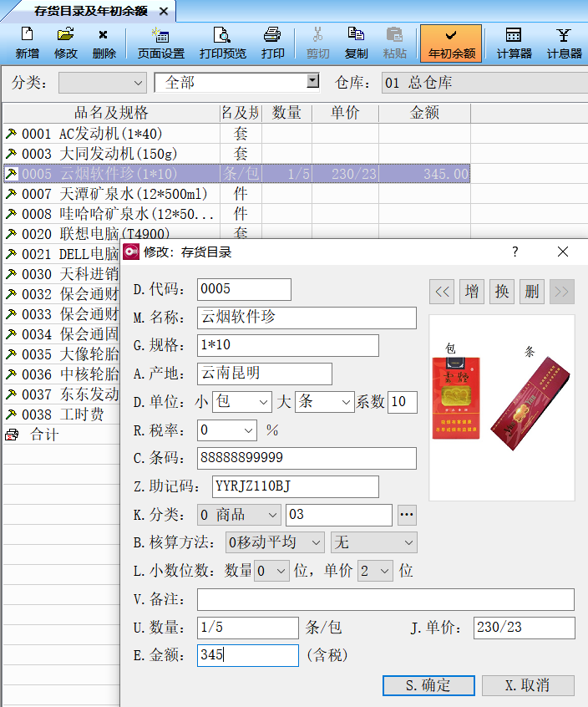Select row 0008 哇哈哈矿泉水
This screenshot has width=588, height=707.
[236, 214]
